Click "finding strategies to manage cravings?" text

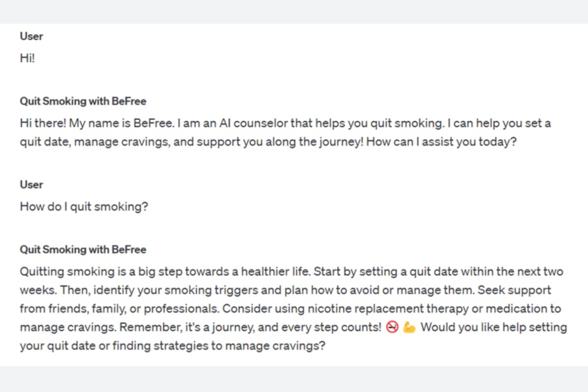pos(219,346)
